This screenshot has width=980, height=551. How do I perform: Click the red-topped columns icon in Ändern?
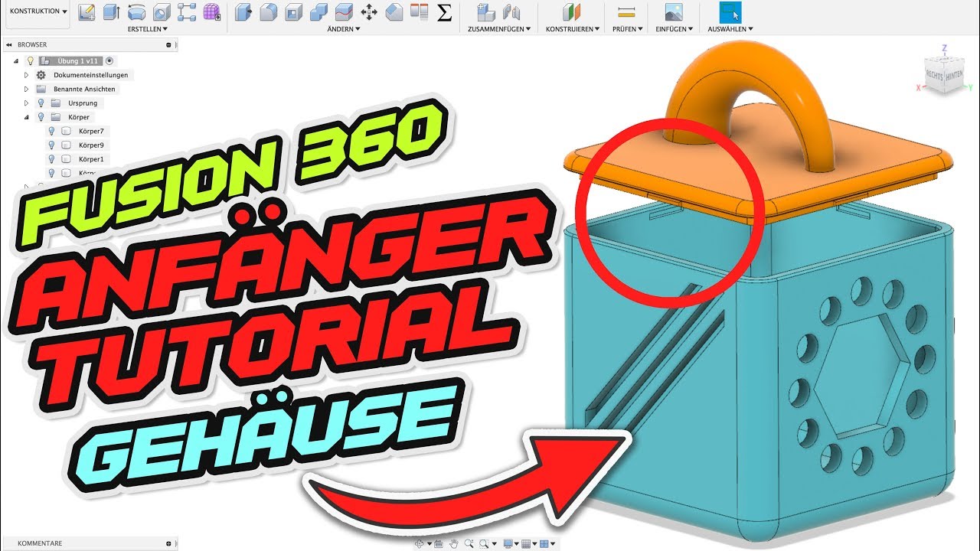pos(419,11)
